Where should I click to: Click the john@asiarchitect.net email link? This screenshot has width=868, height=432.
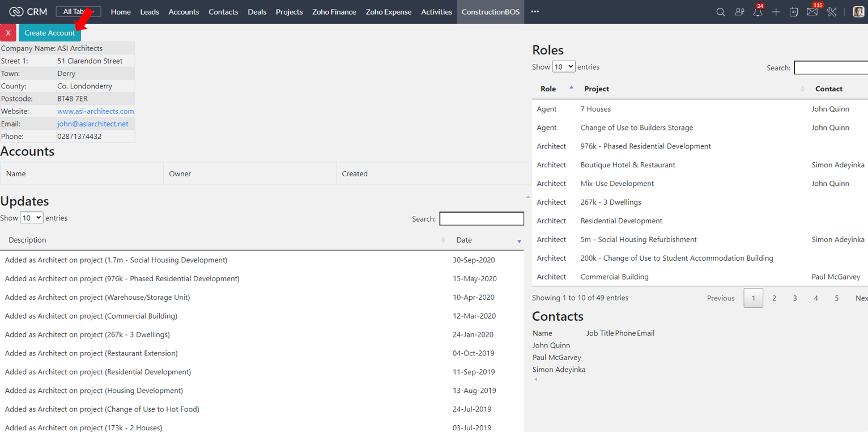(x=93, y=124)
